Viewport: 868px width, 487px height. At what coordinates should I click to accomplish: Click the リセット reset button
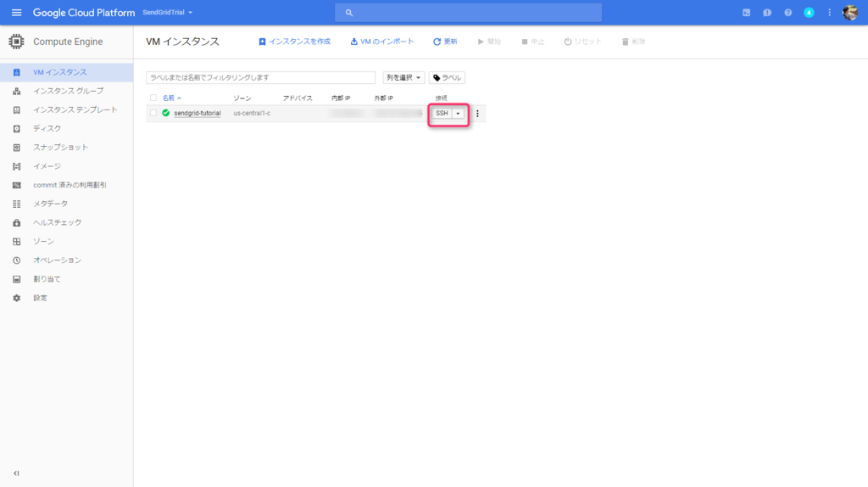pos(583,42)
